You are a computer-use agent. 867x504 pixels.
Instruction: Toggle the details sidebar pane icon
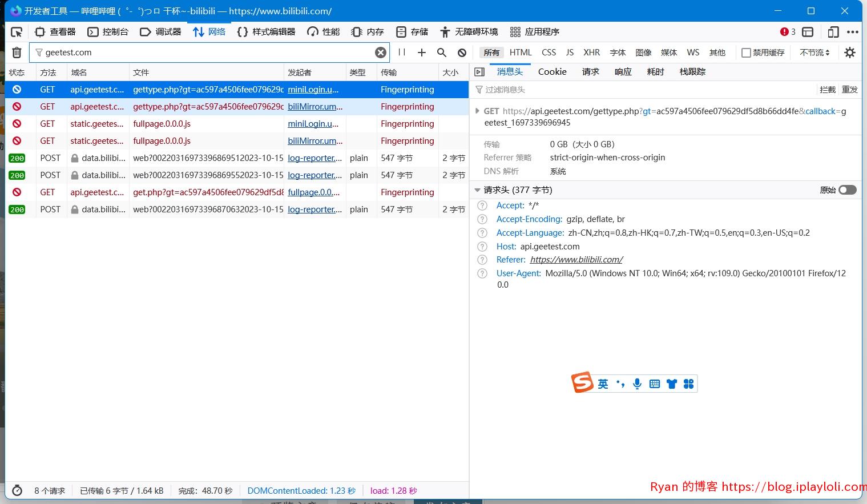(x=479, y=72)
